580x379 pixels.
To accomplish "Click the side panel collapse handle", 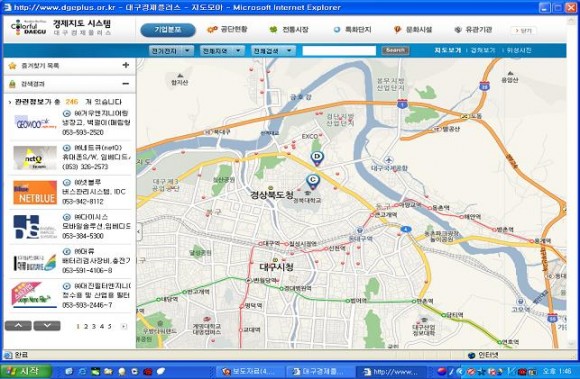I will tap(139, 232).
